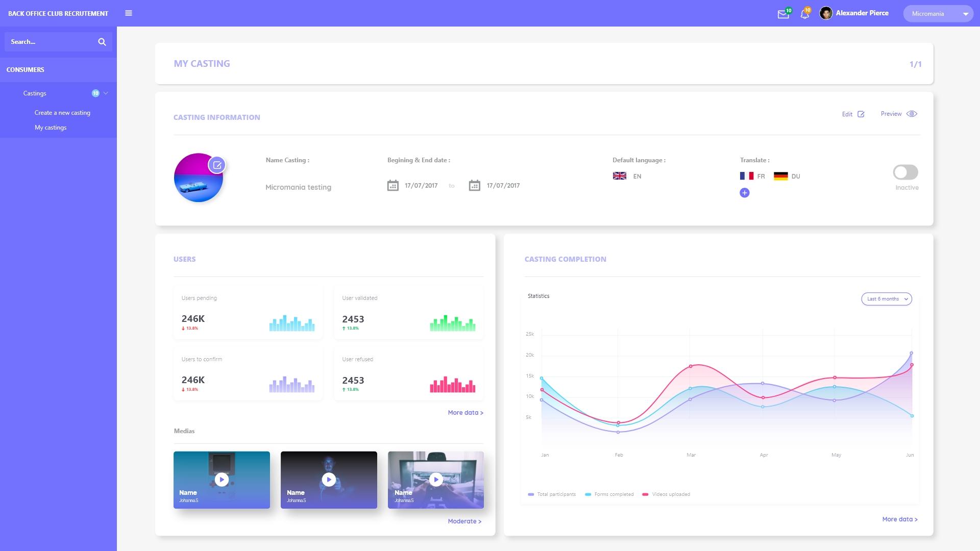Select My castings from the sidebar
The height and width of the screenshot is (551, 980).
tap(51, 127)
